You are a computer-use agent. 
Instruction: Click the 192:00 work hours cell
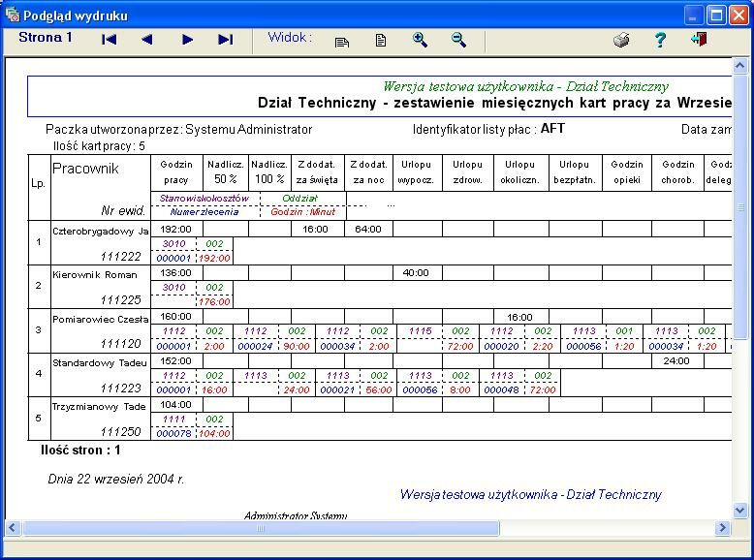(176, 230)
